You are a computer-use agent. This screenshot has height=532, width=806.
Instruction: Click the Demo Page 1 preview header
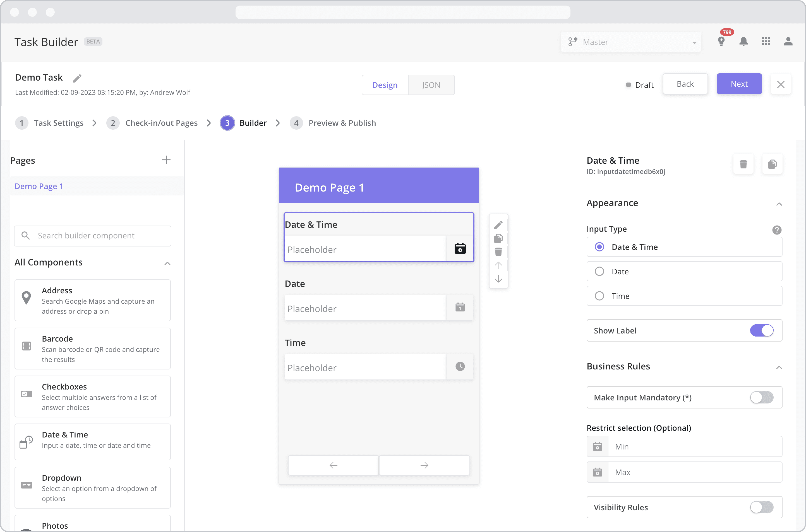click(x=379, y=186)
